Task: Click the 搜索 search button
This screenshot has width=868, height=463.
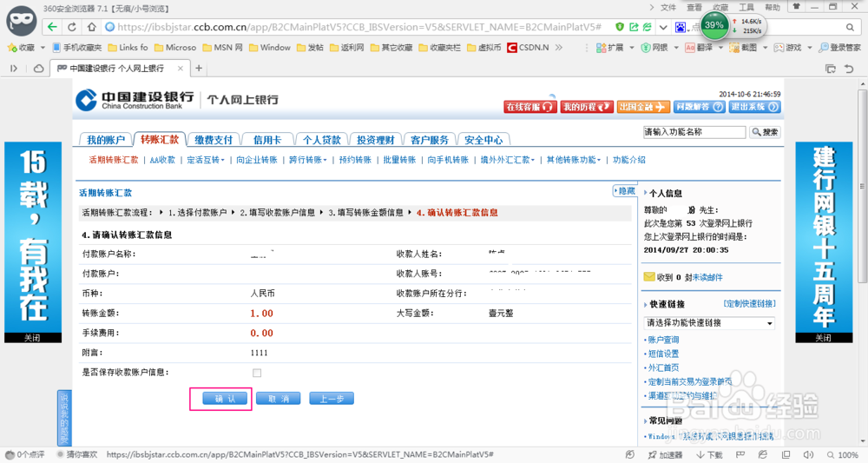Action: click(765, 132)
